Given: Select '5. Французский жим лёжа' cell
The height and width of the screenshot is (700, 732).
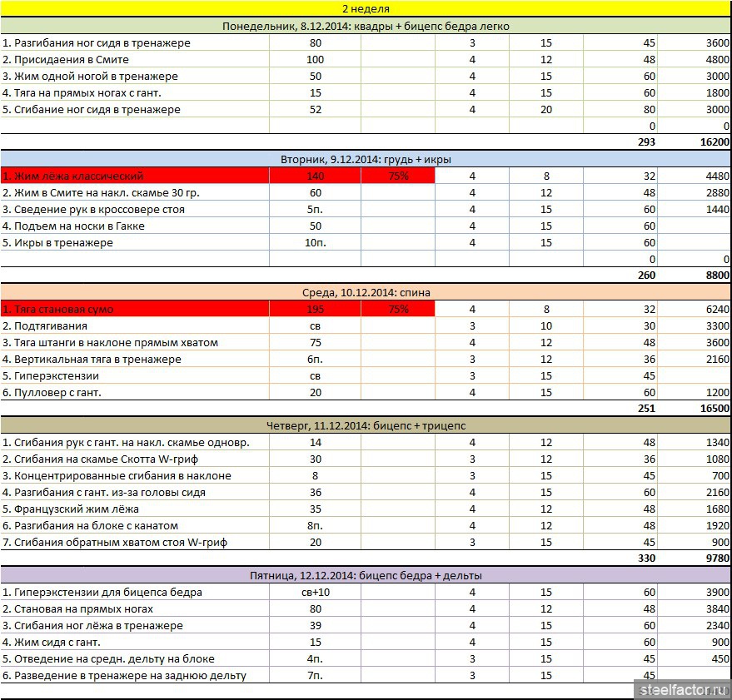Looking at the screenshot, I should point(135,509).
